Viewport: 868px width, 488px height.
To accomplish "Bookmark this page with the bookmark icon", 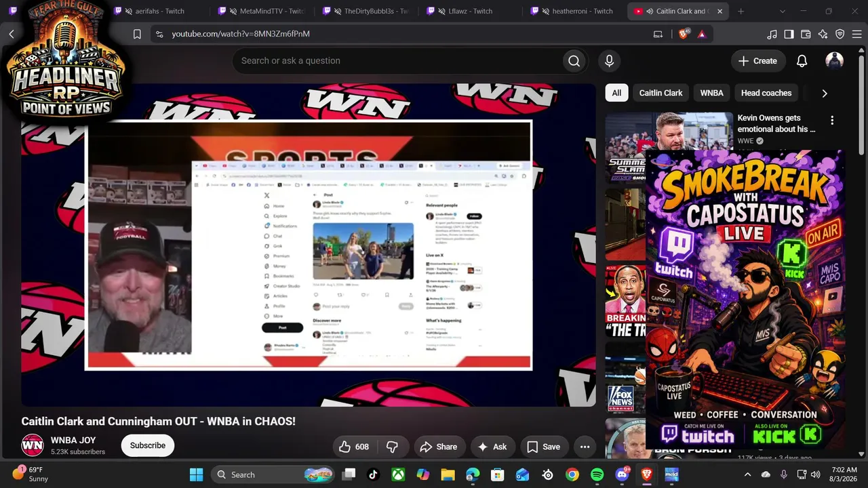I will pyautogui.click(x=137, y=34).
